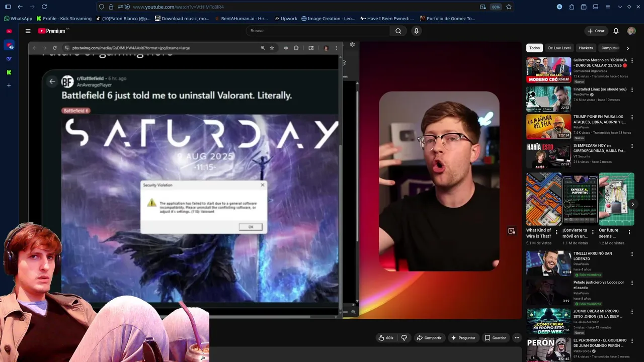Open browser extensions puzzle icon
The image size is (644, 362).
[572, 7]
